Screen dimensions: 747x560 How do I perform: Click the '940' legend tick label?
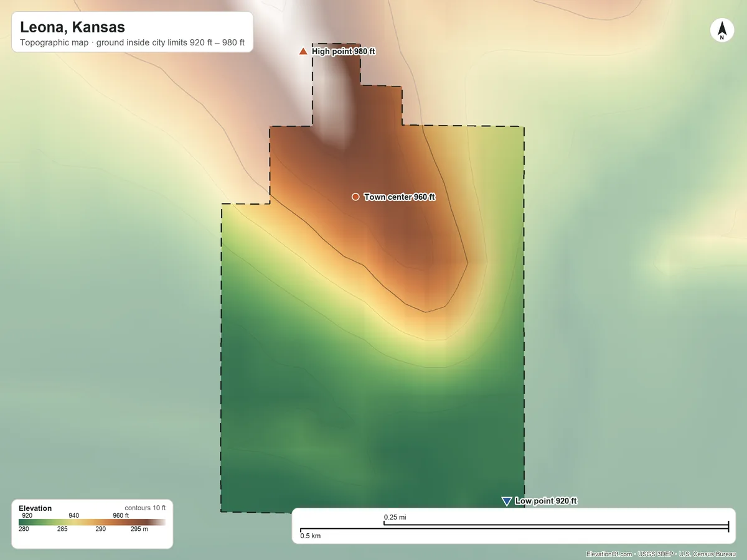(x=73, y=515)
